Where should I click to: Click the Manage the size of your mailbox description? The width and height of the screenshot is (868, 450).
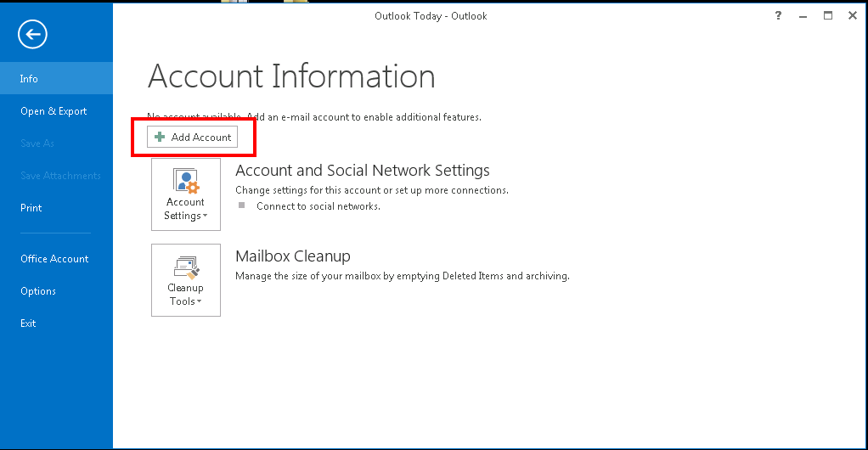(x=403, y=276)
